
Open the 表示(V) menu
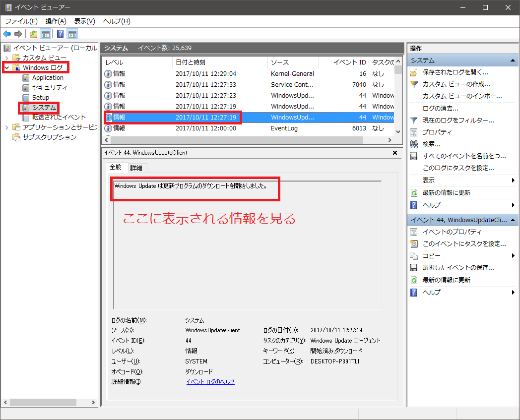pyautogui.click(x=84, y=21)
